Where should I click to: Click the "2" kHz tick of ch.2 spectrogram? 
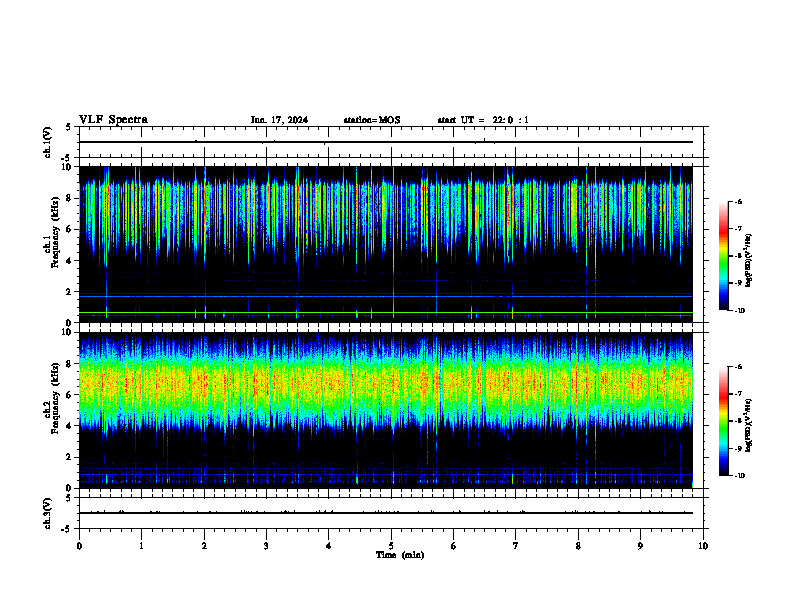[70, 457]
